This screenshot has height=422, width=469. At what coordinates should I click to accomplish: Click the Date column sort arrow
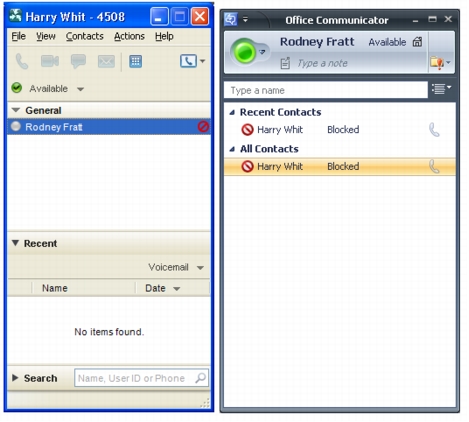177,289
